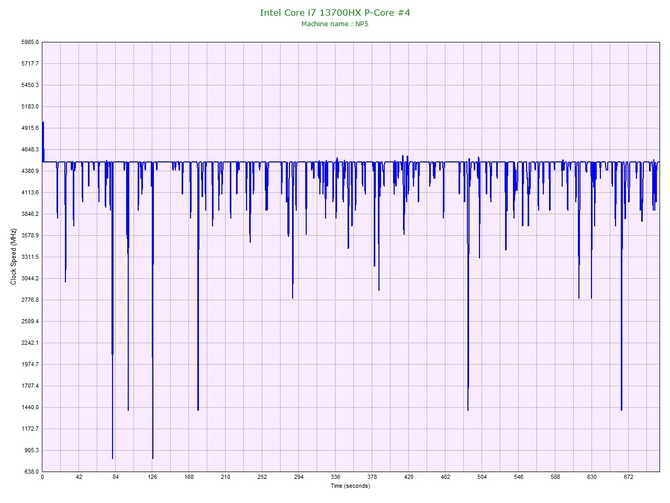Click the 1707.4 y-axis value
This screenshot has width=670, height=503.
click(30, 386)
